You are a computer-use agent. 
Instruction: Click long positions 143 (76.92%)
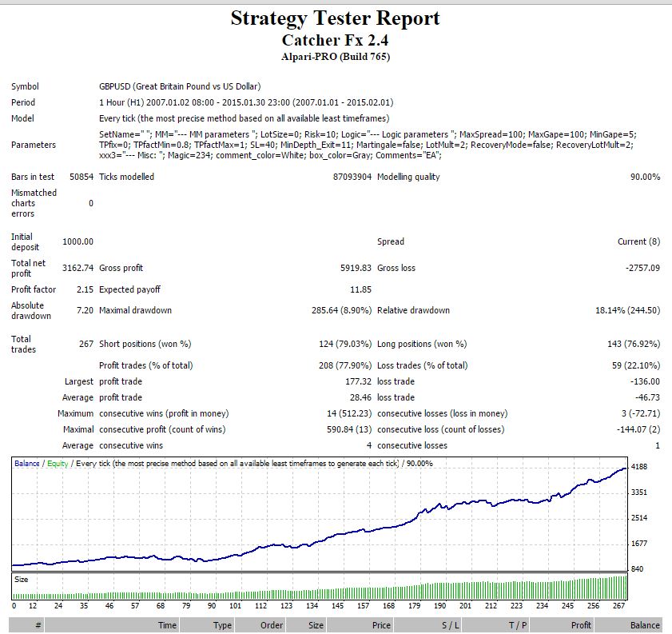(634, 344)
